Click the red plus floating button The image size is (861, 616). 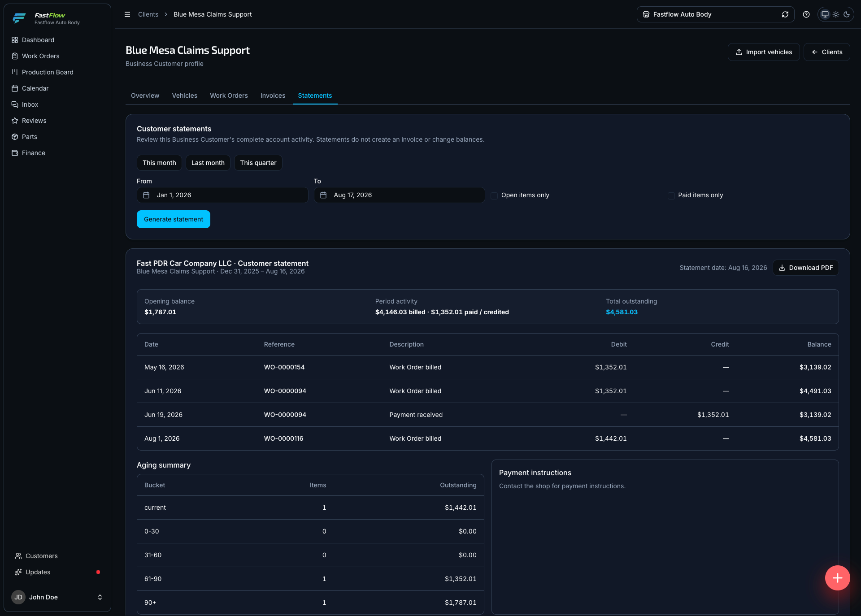point(837,578)
